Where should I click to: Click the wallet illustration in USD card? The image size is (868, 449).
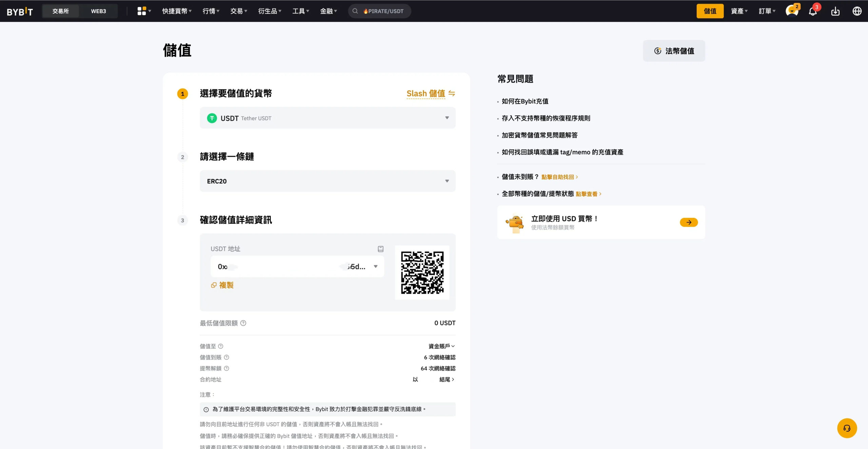pyautogui.click(x=515, y=224)
